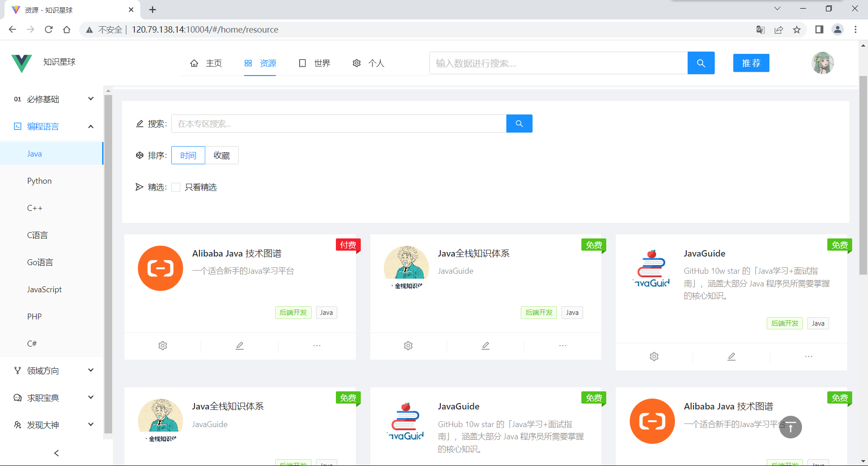Open browser side panel icon
The image size is (868, 466).
click(x=819, y=29)
